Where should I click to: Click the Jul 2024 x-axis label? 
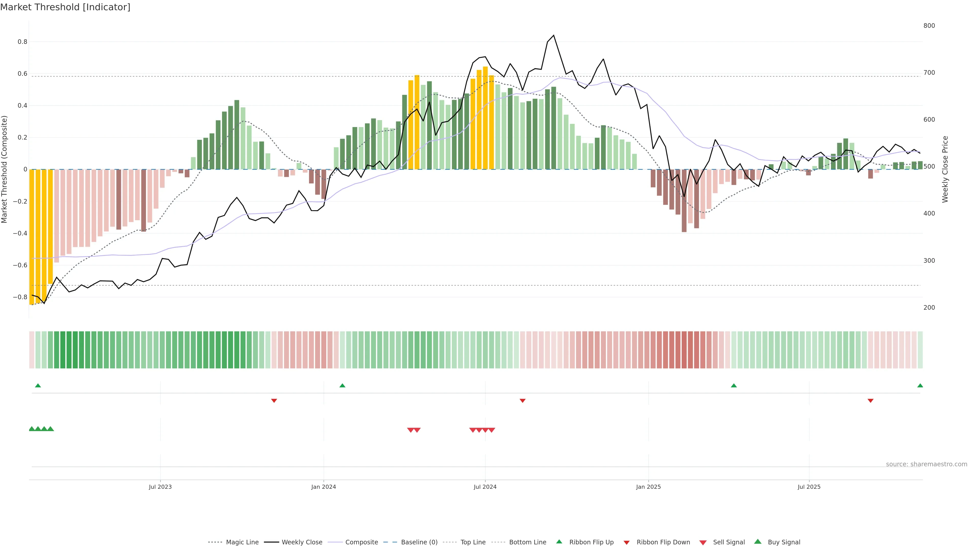pyautogui.click(x=485, y=487)
